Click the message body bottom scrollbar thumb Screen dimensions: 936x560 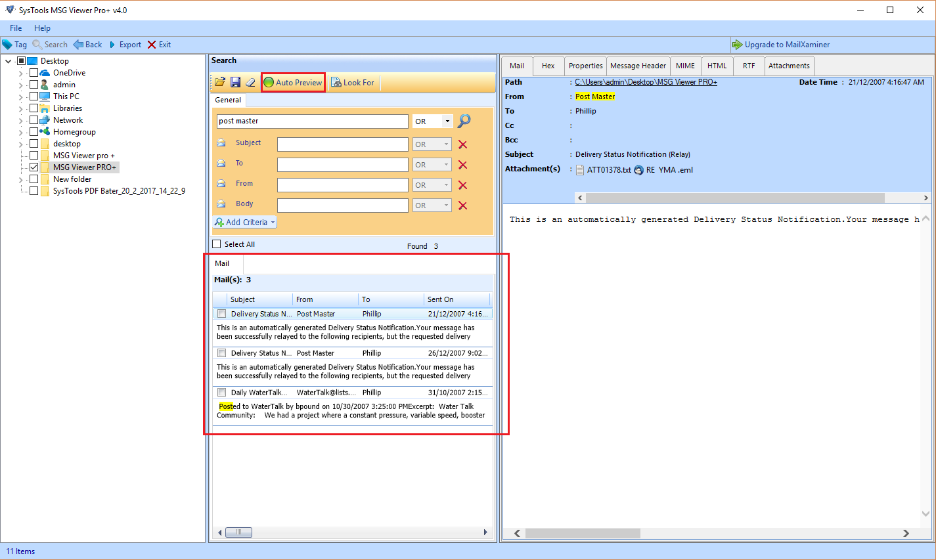tap(583, 534)
